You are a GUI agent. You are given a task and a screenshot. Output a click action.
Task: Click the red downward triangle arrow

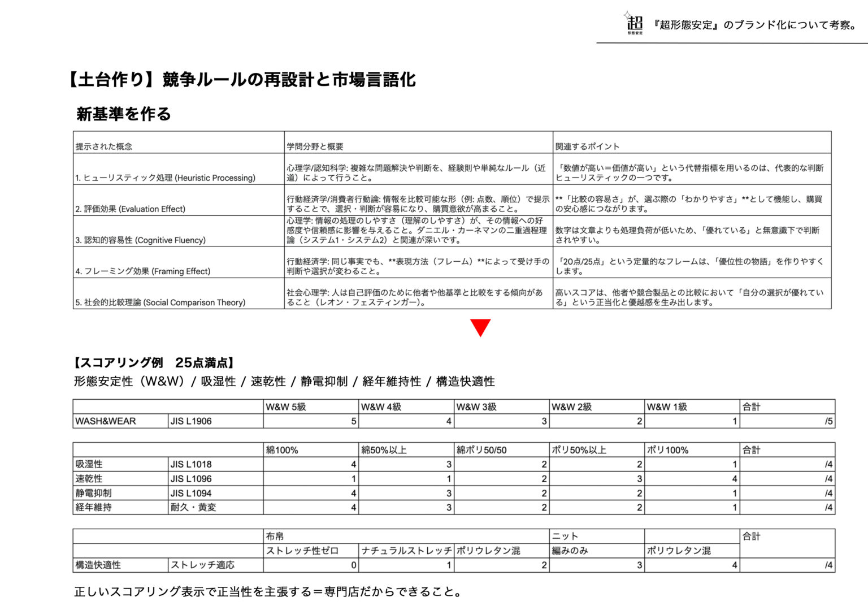point(480,327)
